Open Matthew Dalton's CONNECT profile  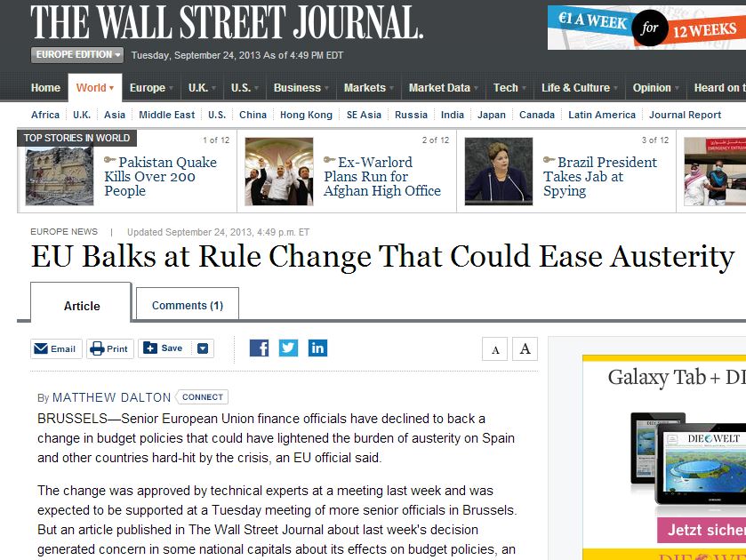(x=201, y=396)
